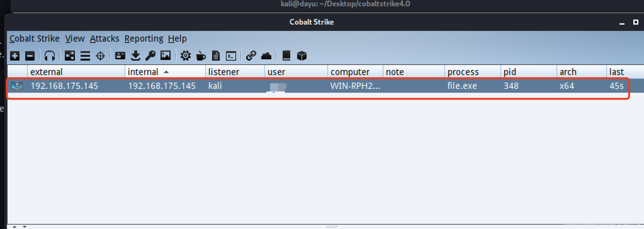Open Listeners via the headphones icon
The image size is (644, 229).
pyautogui.click(x=50, y=56)
